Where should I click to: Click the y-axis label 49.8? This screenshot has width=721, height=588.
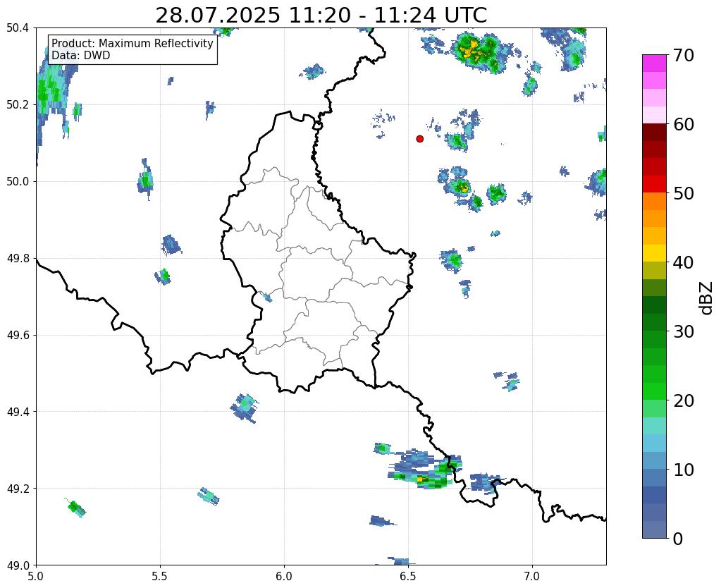[18, 259]
